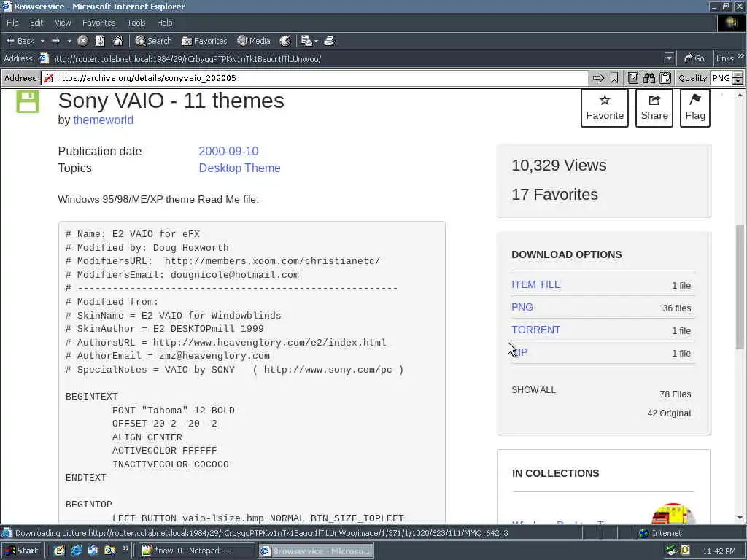Click the 17 Favorites text
Viewport: 747px width, 560px height.
[554, 194]
